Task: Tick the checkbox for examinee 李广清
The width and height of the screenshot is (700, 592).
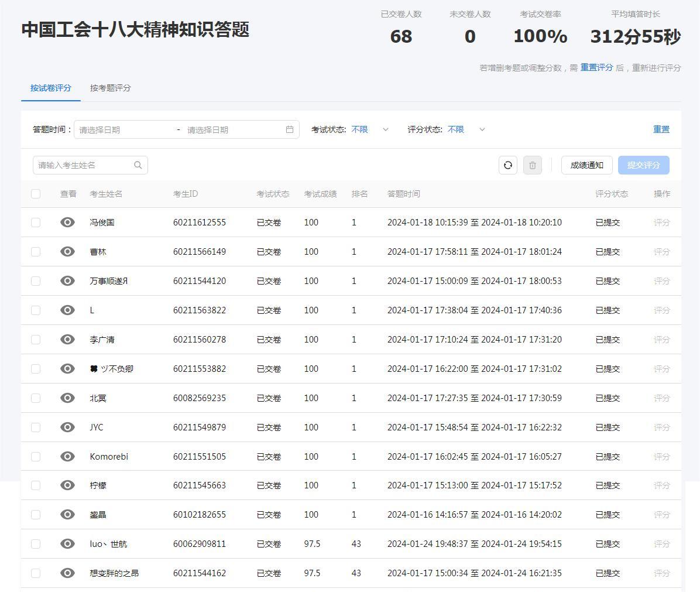Action: pyautogui.click(x=35, y=339)
